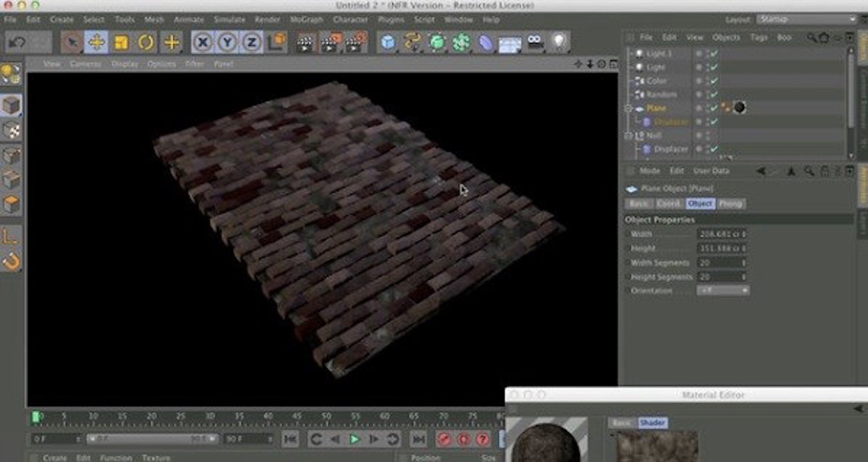Select the Random effector in Object Manager
This screenshot has height=462, width=868.
coord(661,95)
